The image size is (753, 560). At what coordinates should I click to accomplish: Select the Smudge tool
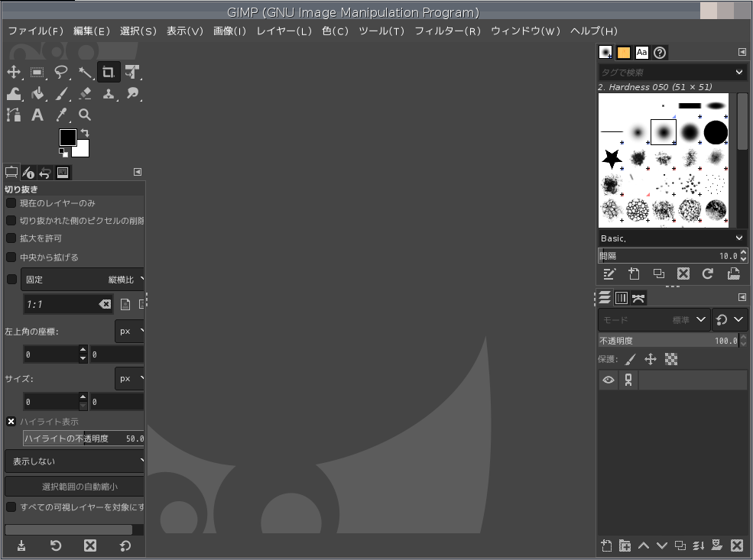132,93
